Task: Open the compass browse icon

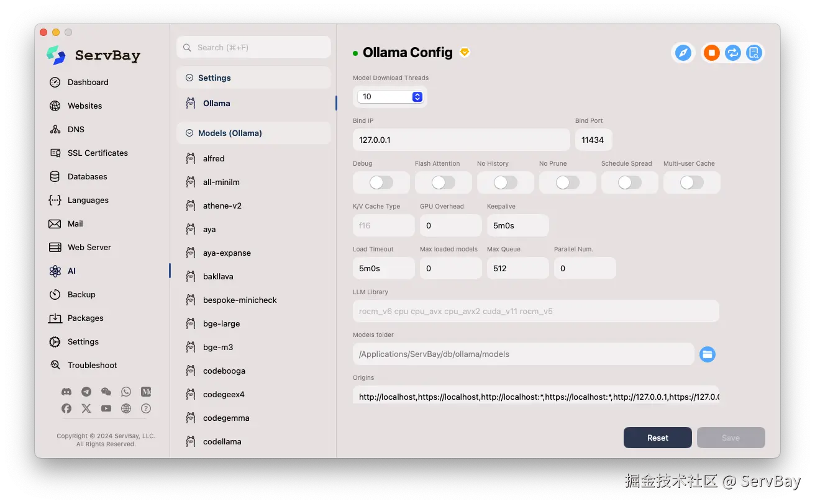Action: point(683,53)
